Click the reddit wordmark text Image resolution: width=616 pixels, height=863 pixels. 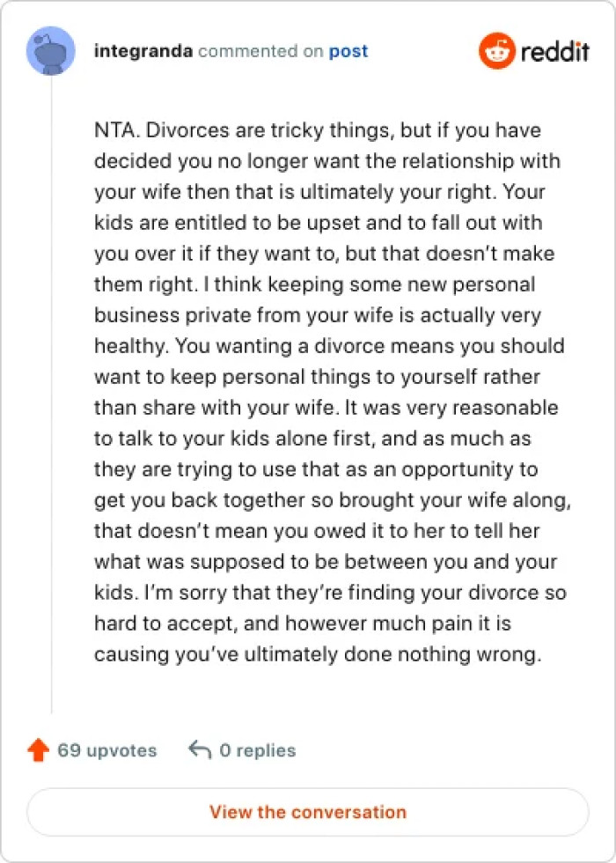554,51
